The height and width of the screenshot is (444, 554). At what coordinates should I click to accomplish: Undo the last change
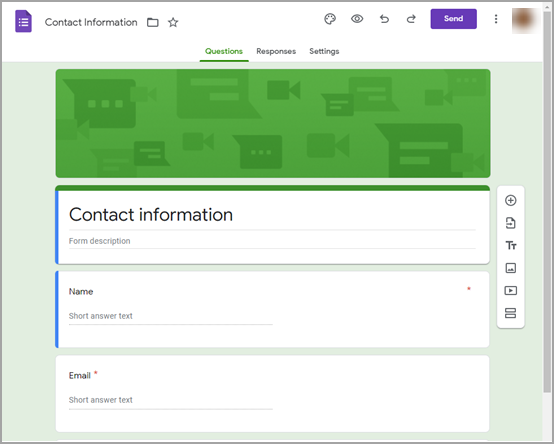click(384, 19)
